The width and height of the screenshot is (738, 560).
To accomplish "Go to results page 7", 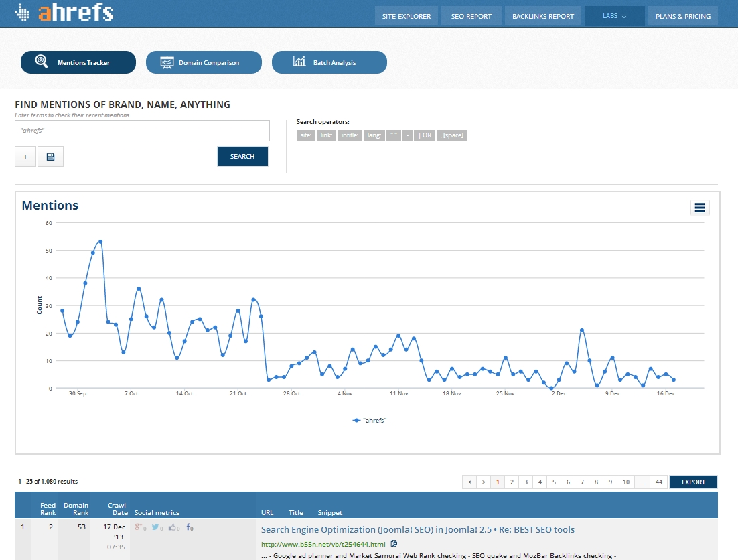I will coord(582,482).
